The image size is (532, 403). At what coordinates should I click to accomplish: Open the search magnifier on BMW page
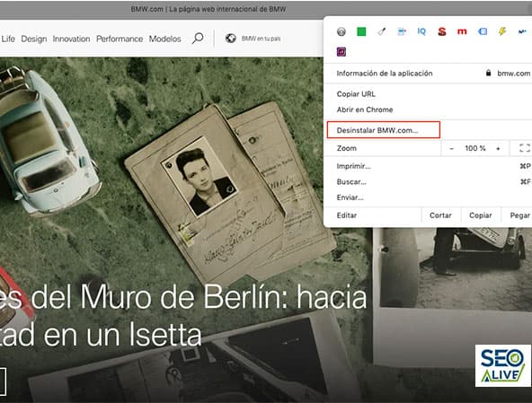[x=198, y=39]
